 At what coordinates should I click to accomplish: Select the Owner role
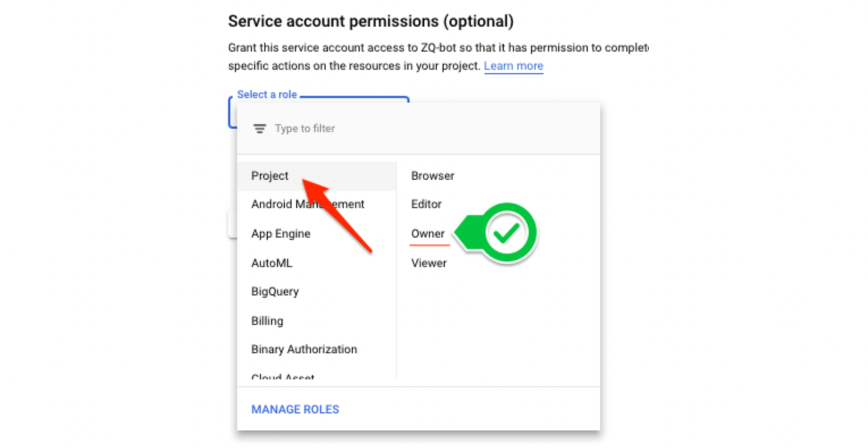click(x=428, y=234)
